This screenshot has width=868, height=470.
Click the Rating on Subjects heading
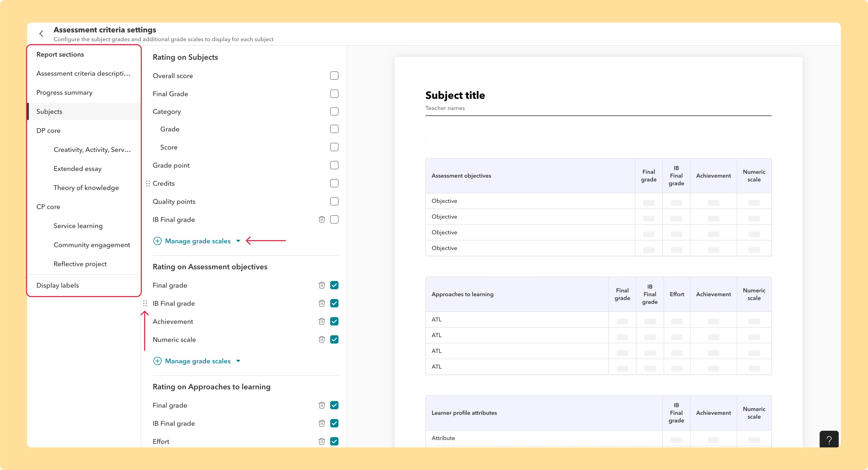(x=185, y=57)
